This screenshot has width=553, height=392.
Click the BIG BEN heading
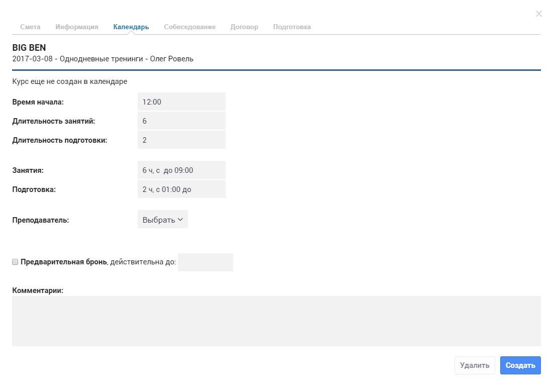point(29,48)
